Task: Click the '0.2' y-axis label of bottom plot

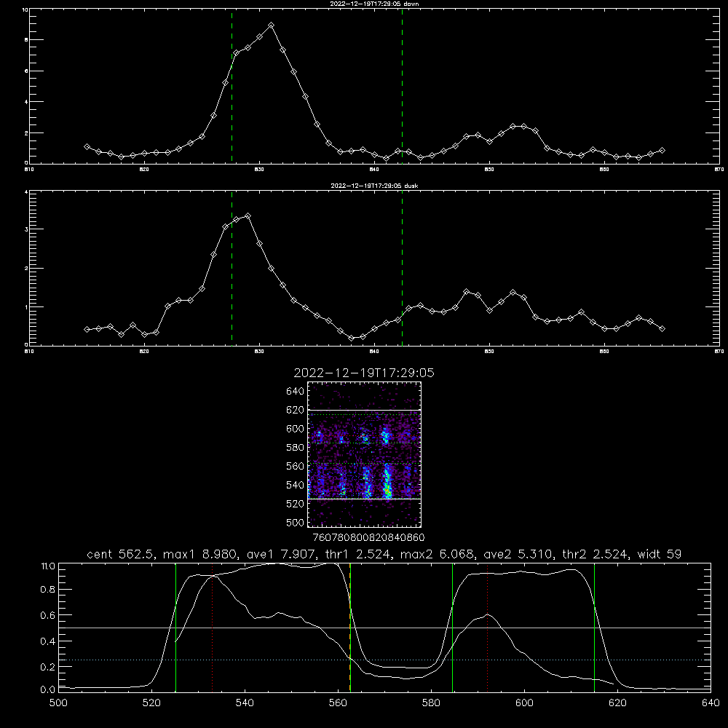Action: [x=48, y=667]
